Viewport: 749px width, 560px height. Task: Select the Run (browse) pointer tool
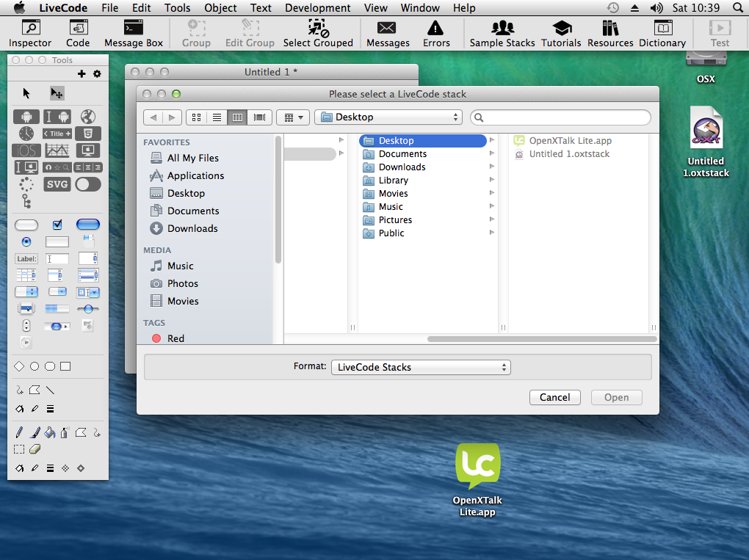pyautogui.click(x=26, y=93)
